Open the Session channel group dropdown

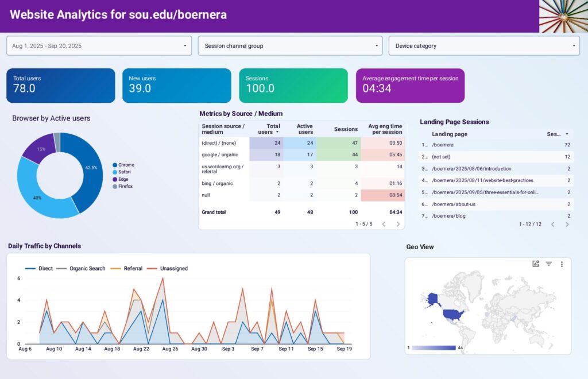290,45
